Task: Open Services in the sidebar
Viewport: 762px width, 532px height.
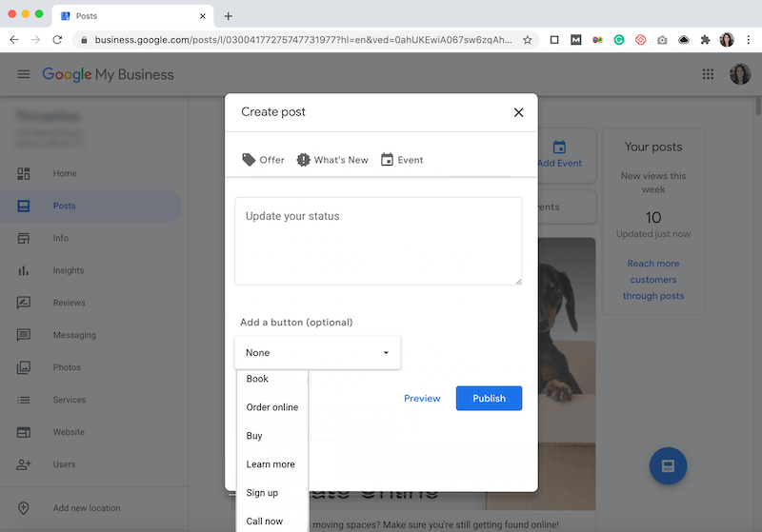Action: tap(90, 400)
